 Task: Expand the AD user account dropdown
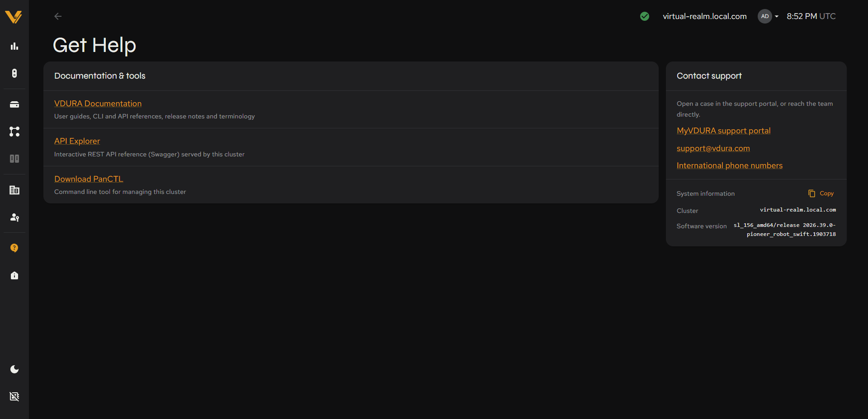769,16
